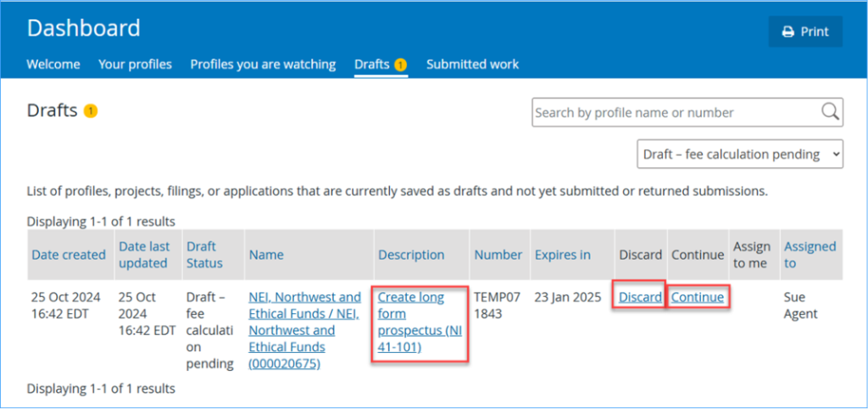Focus the profile name search field
This screenshot has width=868, height=409.
click(x=674, y=112)
